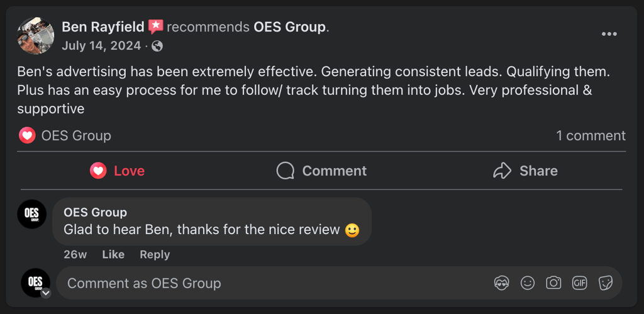Click the Comment action button

pos(321,171)
